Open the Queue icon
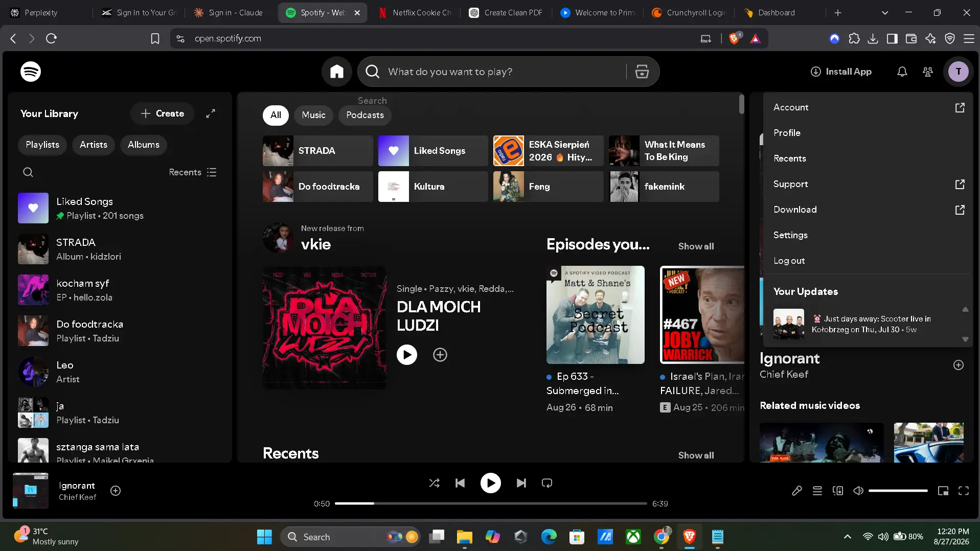980x551 pixels. pyautogui.click(x=817, y=491)
